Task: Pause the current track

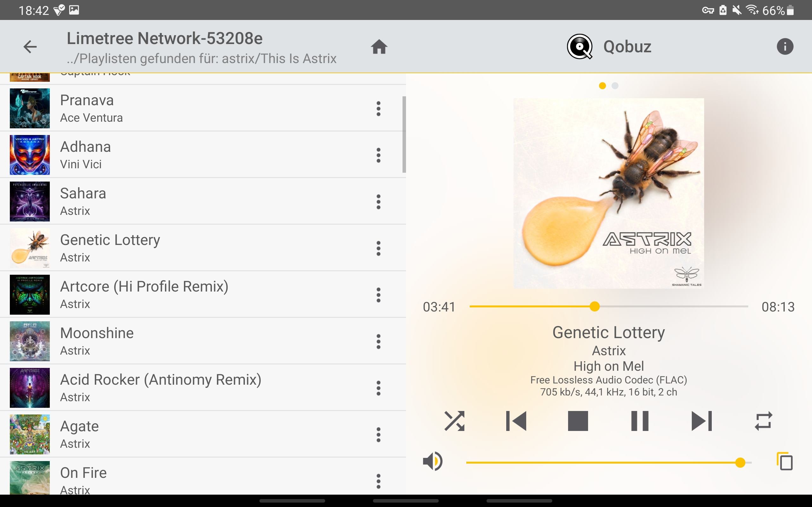Action: click(x=639, y=421)
